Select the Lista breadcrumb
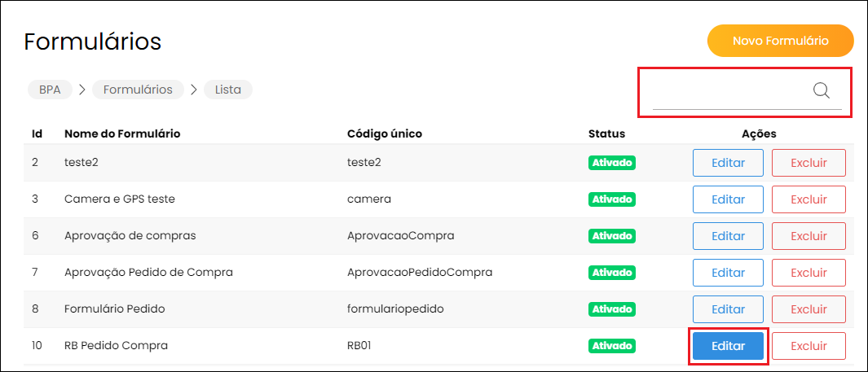 point(228,90)
